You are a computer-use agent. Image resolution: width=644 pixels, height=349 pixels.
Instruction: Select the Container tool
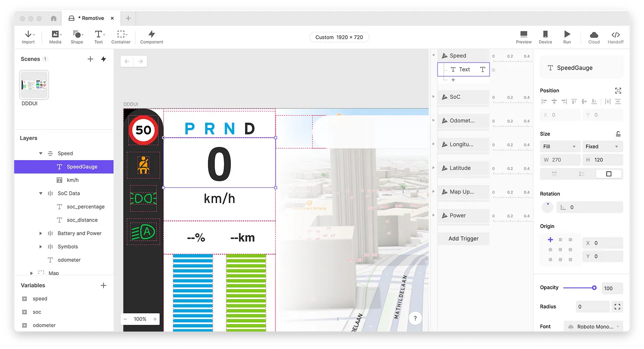(x=121, y=37)
